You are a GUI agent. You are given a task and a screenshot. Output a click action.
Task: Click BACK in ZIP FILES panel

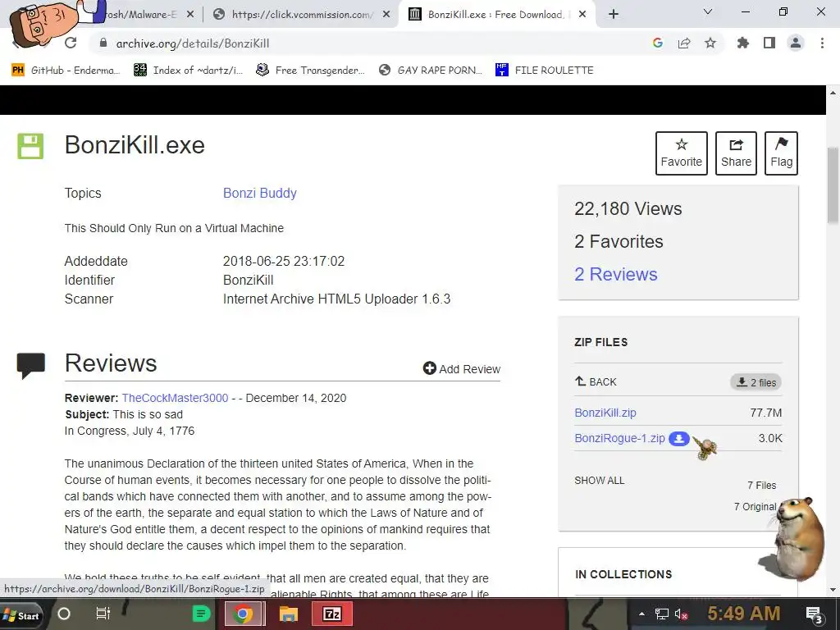pos(596,382)
